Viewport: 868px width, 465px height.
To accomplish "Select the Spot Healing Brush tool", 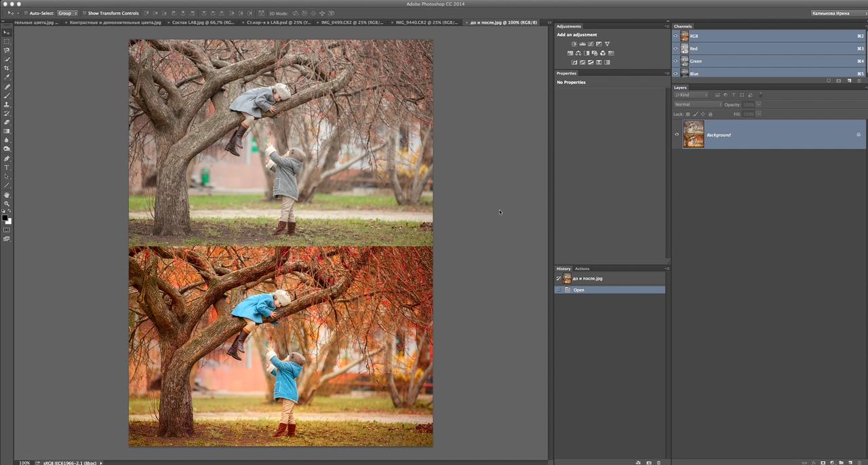I will [x=7, y=87].
